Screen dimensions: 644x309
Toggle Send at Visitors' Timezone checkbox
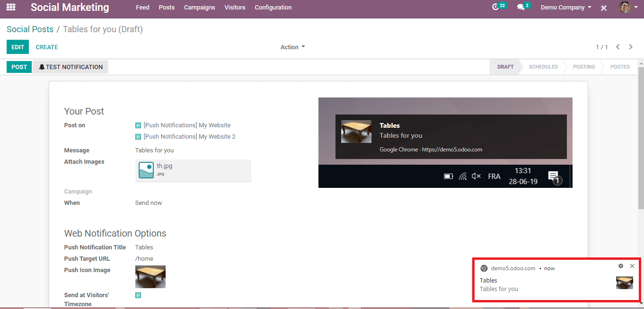(138, 295)
